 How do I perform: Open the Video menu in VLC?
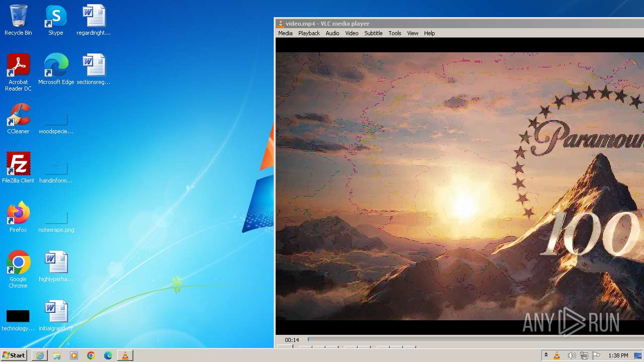(x=352, y=33)
